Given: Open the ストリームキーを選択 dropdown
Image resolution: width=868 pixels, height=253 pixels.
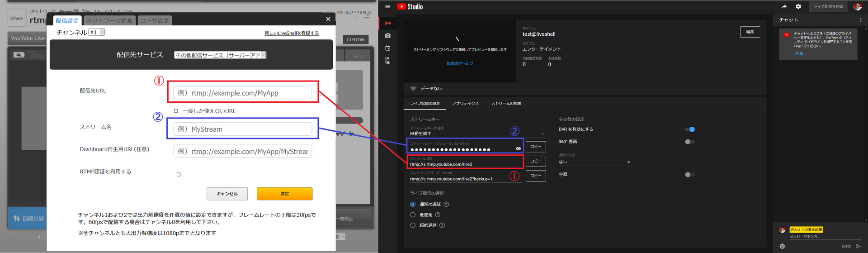Looking at the screenshot, I should (477, 132).
